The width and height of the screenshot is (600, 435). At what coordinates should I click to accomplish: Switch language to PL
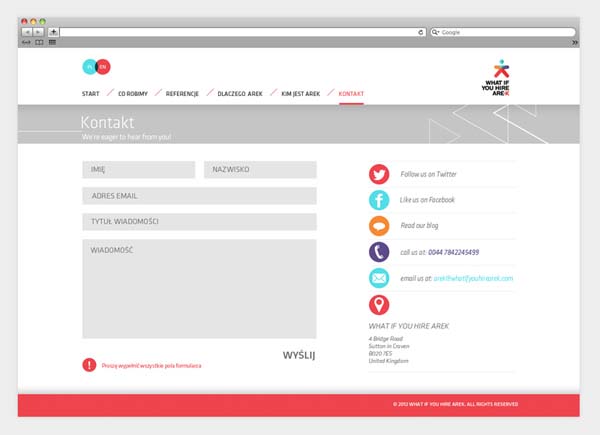pos(89,67)
